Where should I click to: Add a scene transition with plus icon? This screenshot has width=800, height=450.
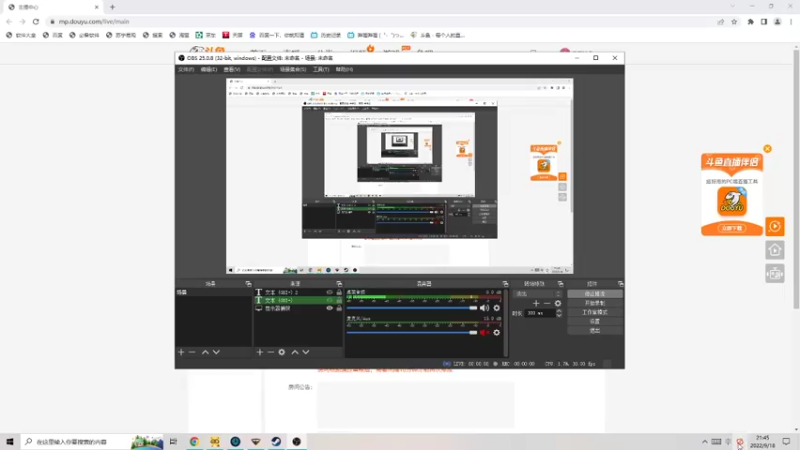coord(536,303)
